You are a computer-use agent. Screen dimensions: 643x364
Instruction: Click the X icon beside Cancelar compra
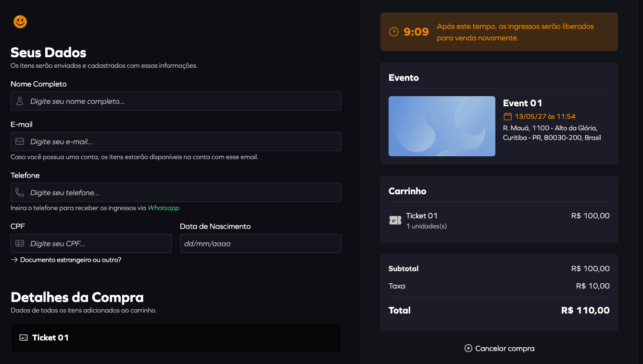point(468,348)
